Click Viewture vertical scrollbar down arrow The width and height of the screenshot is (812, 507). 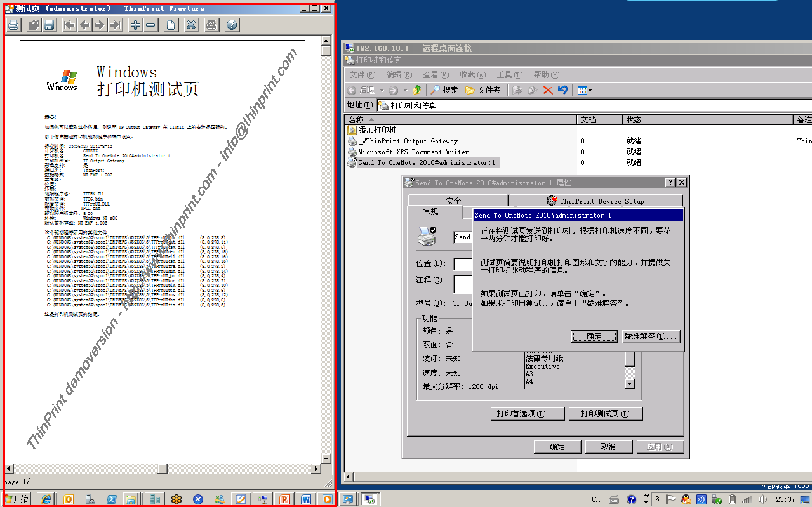click(326, 458)
